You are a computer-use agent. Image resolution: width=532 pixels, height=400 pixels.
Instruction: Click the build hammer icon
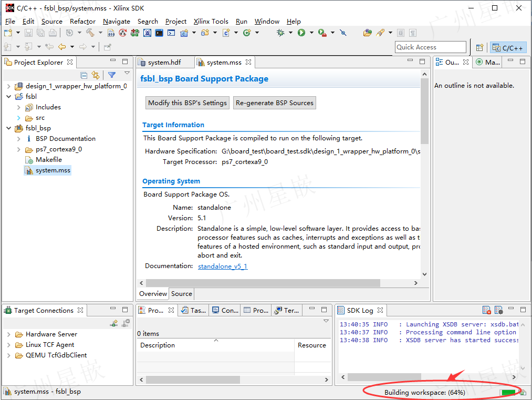90,33
